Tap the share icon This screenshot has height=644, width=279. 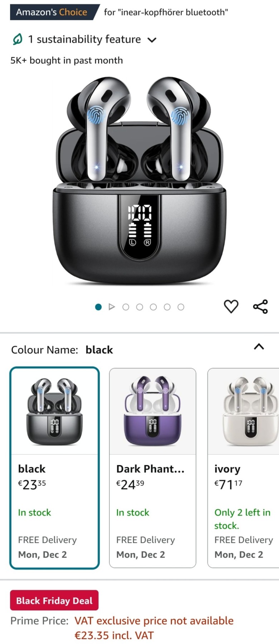260,307
